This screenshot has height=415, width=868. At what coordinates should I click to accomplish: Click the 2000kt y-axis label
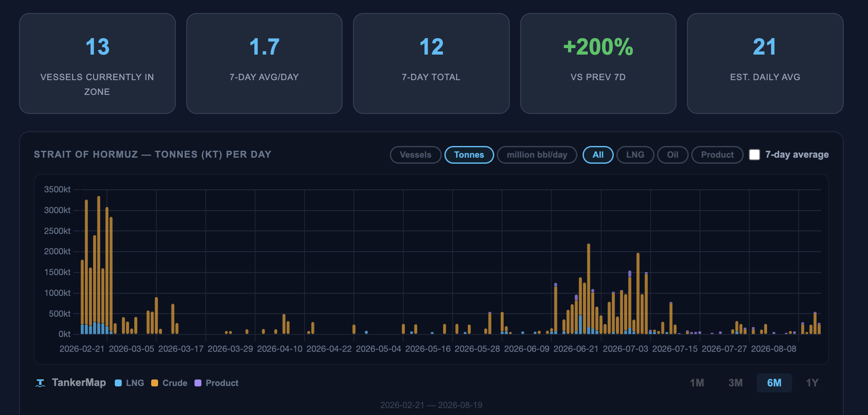pyautogui.click(x=57, y=251)
